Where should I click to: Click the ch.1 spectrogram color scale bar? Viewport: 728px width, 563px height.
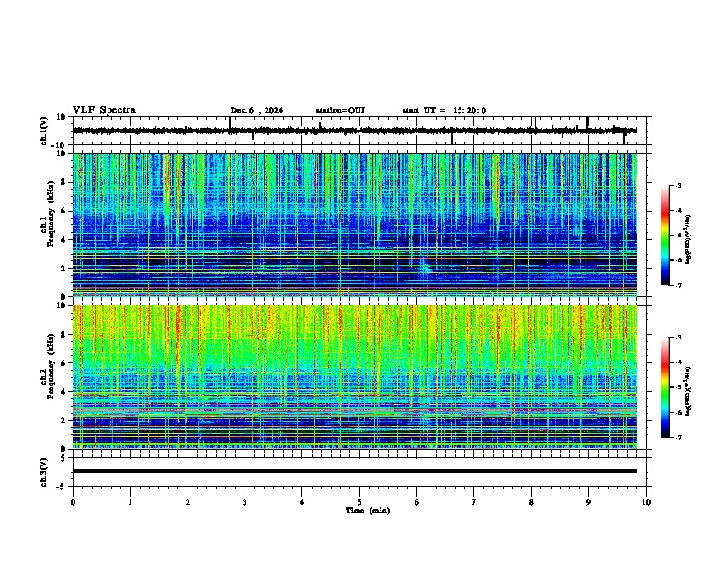pos(665,236)
